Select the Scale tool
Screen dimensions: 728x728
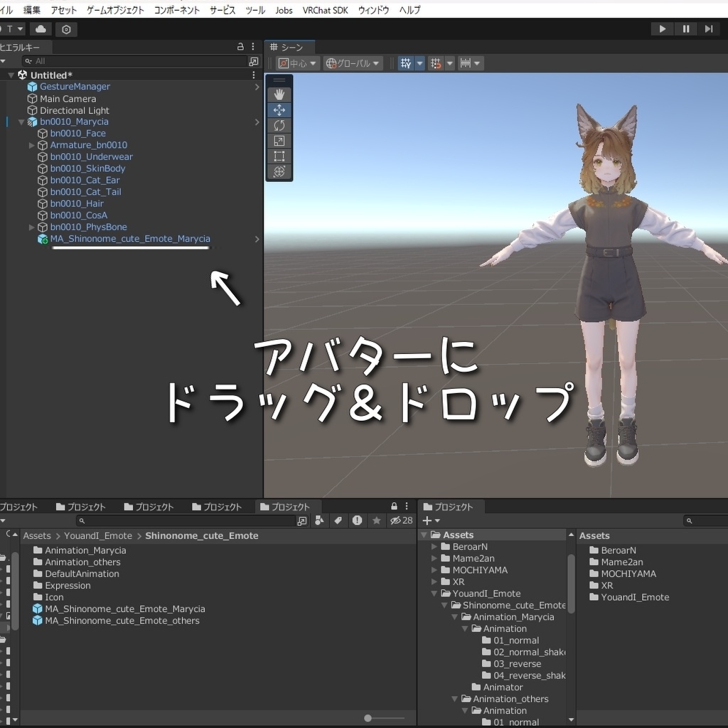[279, 141]
